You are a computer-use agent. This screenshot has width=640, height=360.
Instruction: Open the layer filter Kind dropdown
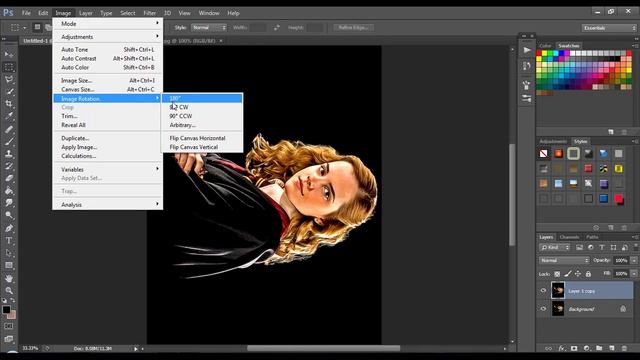(555, 247)
